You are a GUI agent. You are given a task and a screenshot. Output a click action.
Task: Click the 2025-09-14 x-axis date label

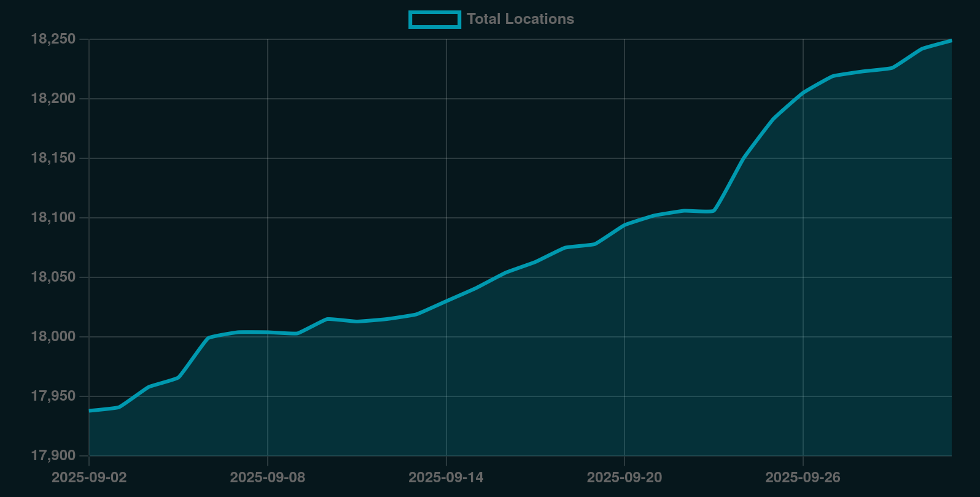pos(446,477)
